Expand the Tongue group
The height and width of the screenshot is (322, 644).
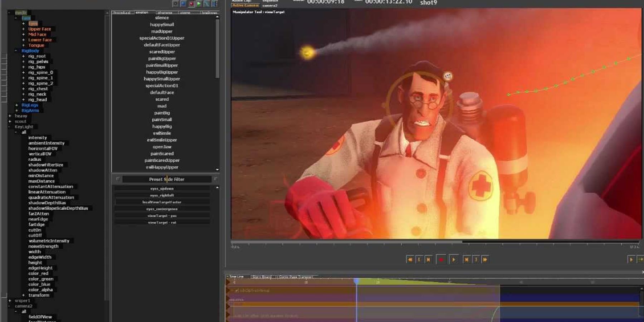[x=24, y=45]
